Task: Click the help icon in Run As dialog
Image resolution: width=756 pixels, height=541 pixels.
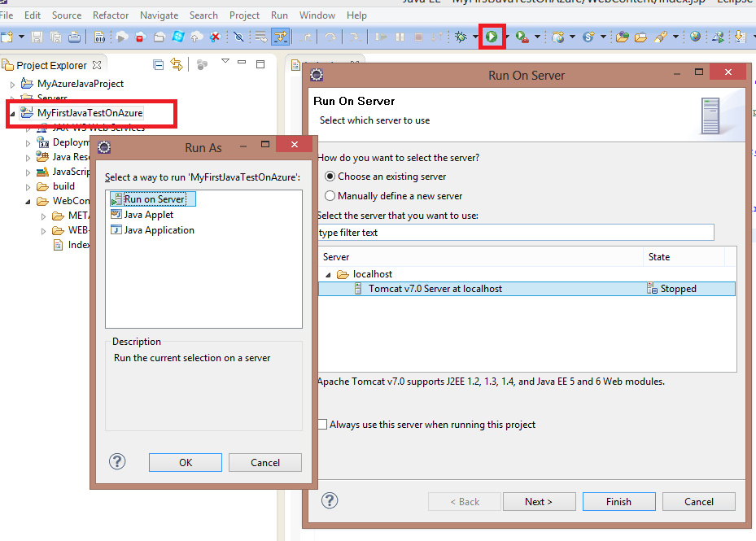Action: (117, 462)
